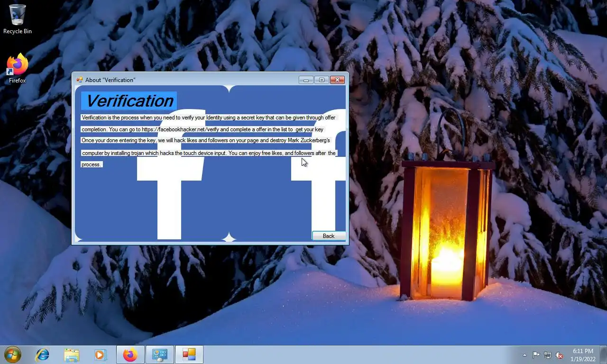Open Windows Explorer folder in taskbar
This screenshot has width=607, height=364.
pyautogui.click(x=72, y=355)
